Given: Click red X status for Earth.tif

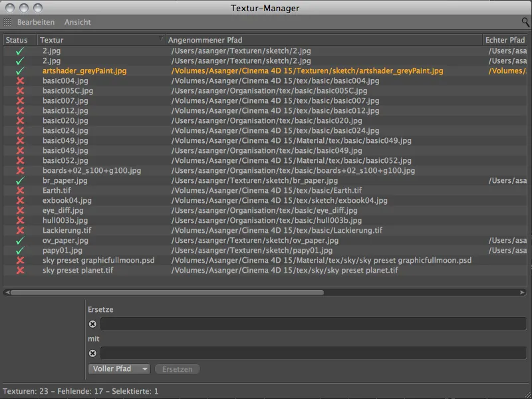Looking at the screenshot, I should pyautogui.click(x=21, y=191).
